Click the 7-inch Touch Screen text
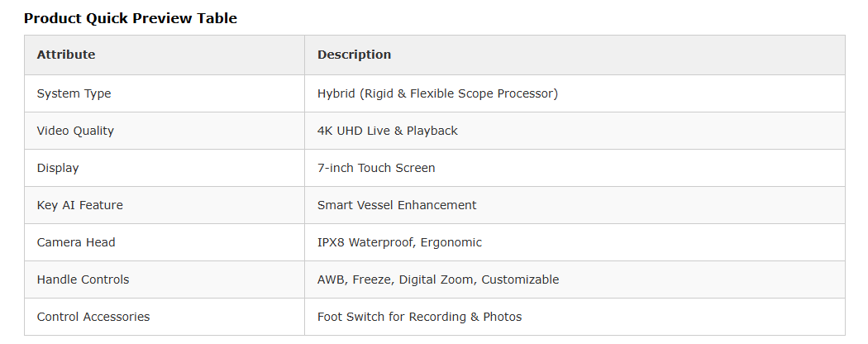The height and width of the screenshot is (344, 868). 376,168
